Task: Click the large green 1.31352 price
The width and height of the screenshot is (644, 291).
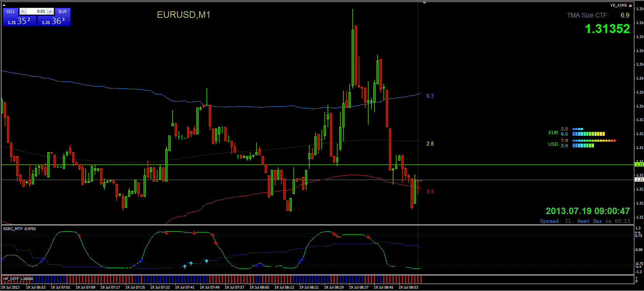Action: (608, 29)
